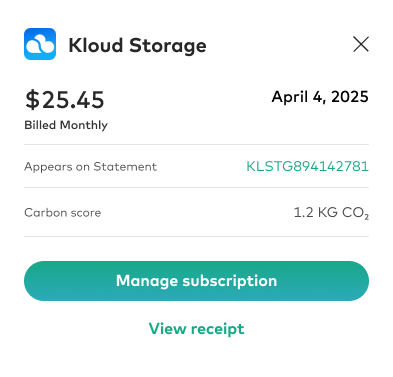This screenshot has height=377, width=393.
Task: Click the Manage subscription button
Action: coord(196,281)
